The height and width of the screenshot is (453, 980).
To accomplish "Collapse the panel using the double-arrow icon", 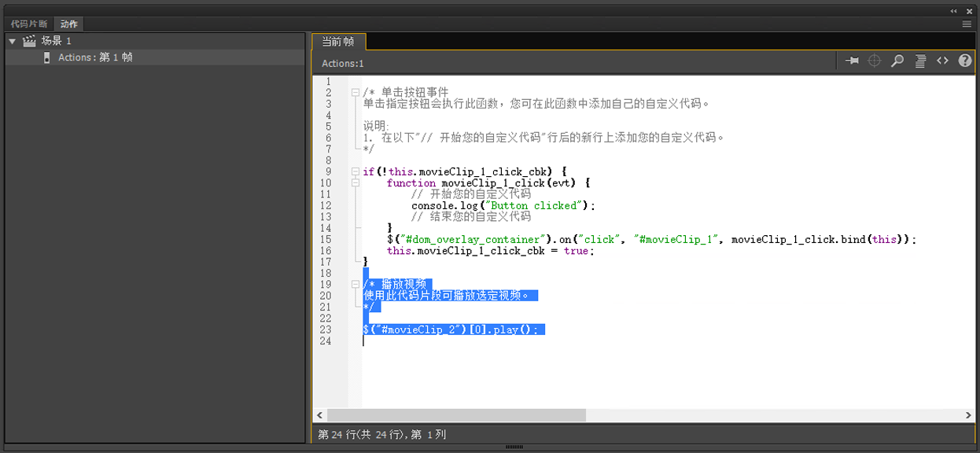I will (x=952, y=11).
